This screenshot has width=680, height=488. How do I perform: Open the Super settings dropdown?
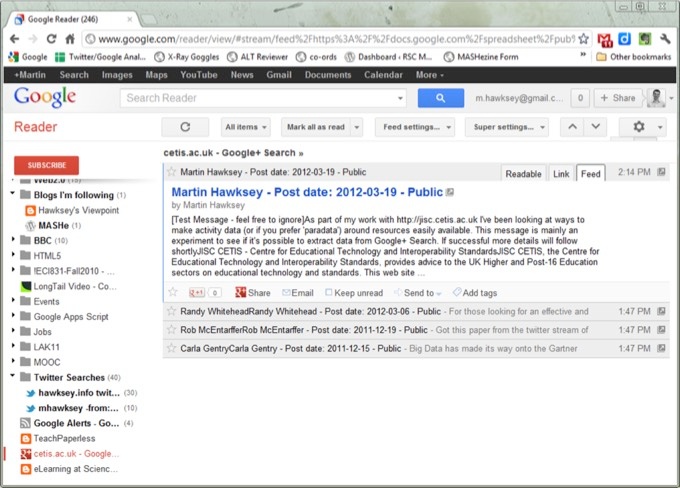(x=507, y=127)
